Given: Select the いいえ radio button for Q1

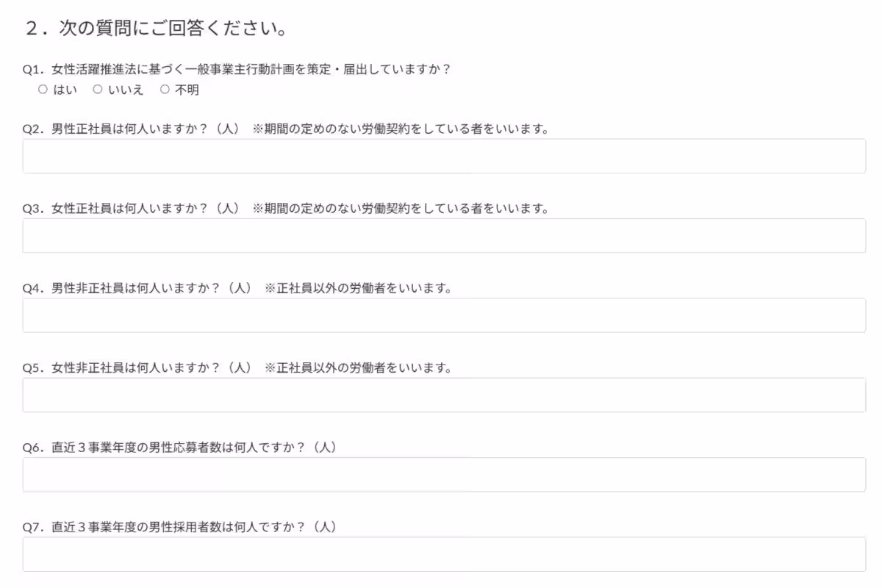Looking at the screenshot, I should pos(96,90).
